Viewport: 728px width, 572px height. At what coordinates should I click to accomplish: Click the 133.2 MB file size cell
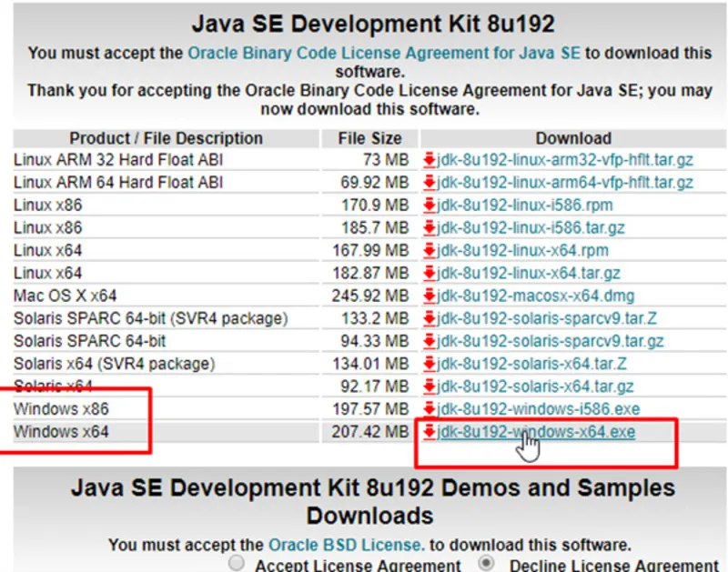(375, 318)
